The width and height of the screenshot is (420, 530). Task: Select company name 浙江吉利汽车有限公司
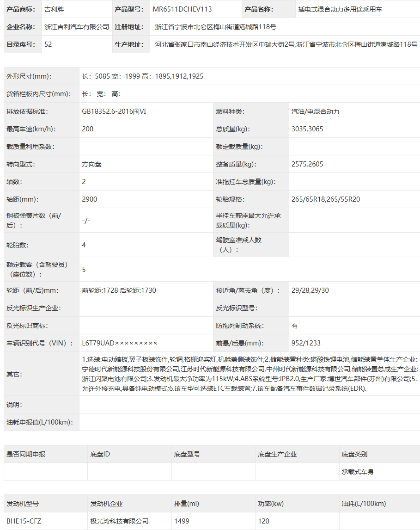point(77,27)
